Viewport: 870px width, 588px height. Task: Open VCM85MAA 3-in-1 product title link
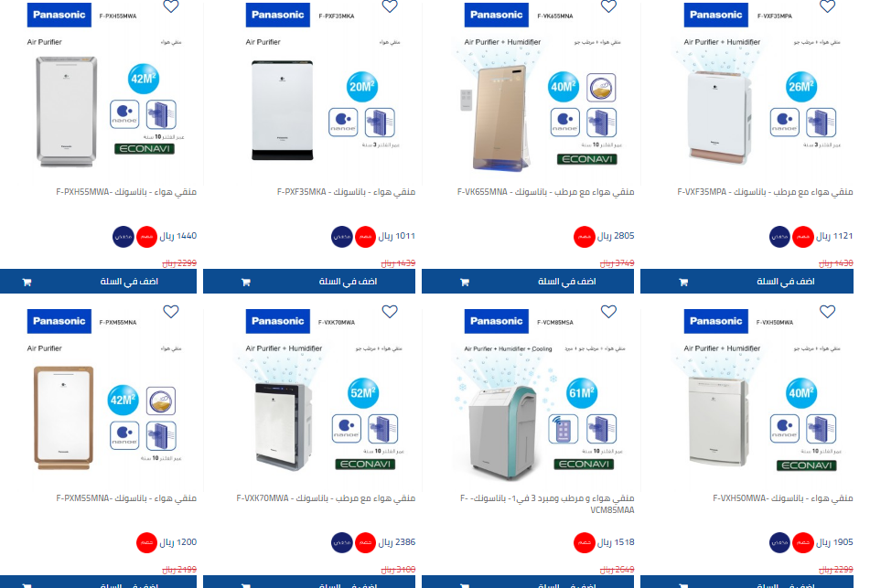tap(547, 504)
